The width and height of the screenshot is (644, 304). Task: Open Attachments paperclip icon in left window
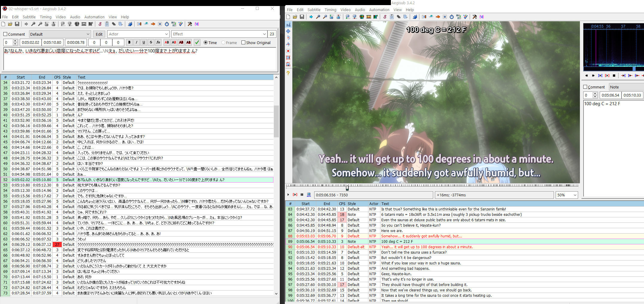click(114, 24)
